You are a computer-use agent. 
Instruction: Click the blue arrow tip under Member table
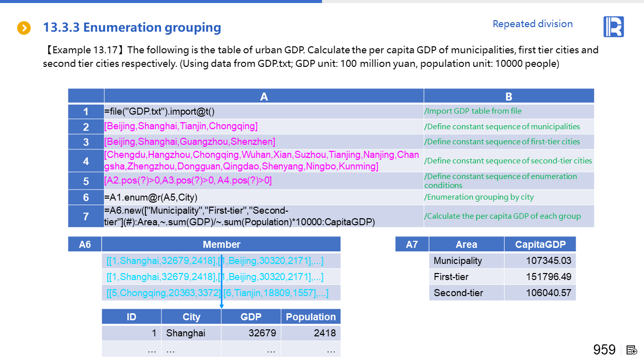tap(221, 306)
